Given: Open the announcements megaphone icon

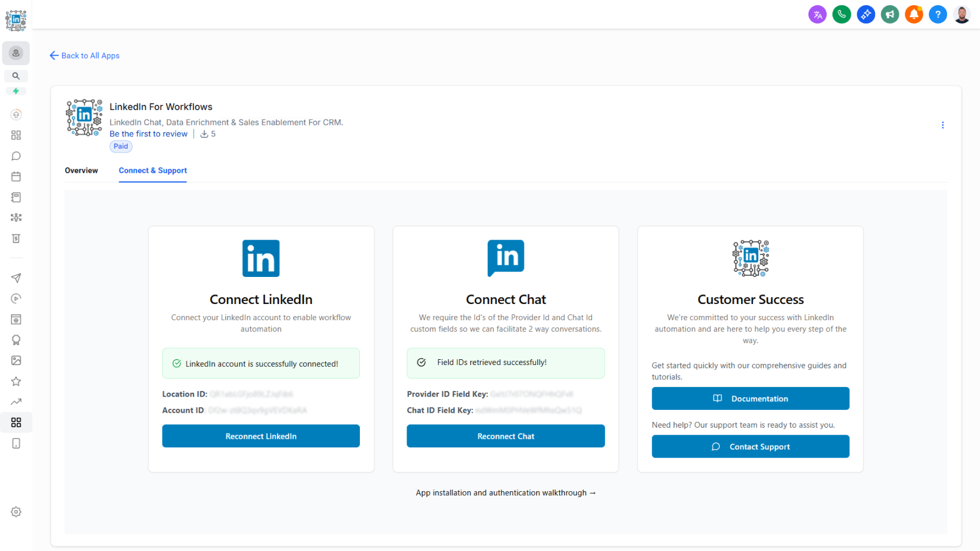Looking at the screenshot, I should click(x=890, y=14).
